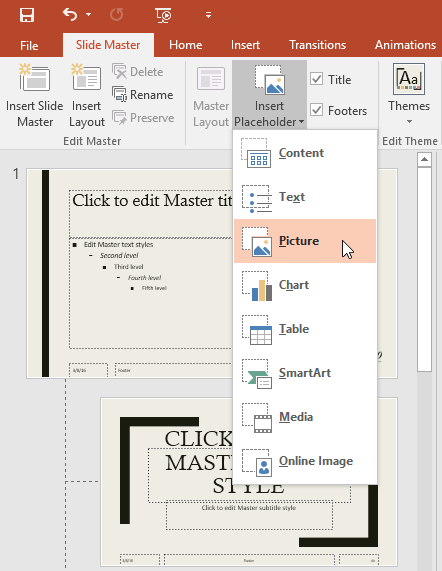Click the thumbnail pane scroll up arrow
This screenshot has height=571, width=442.
424,160
